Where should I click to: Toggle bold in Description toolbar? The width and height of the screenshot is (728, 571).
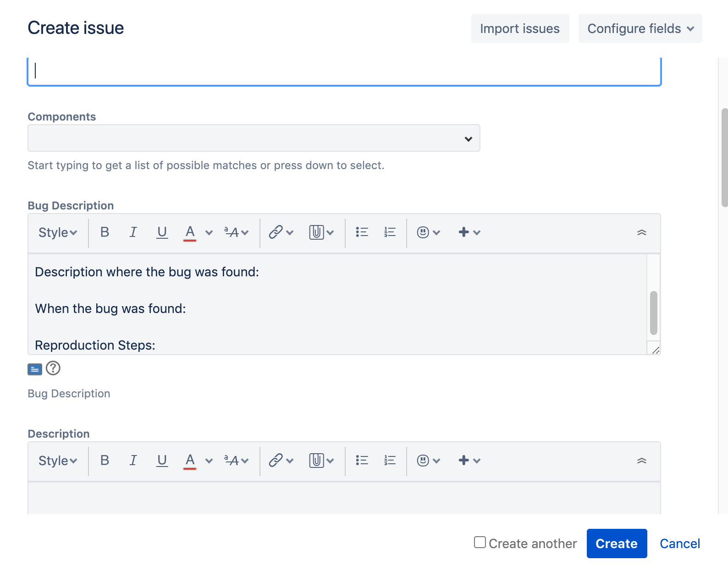point(105,461)
